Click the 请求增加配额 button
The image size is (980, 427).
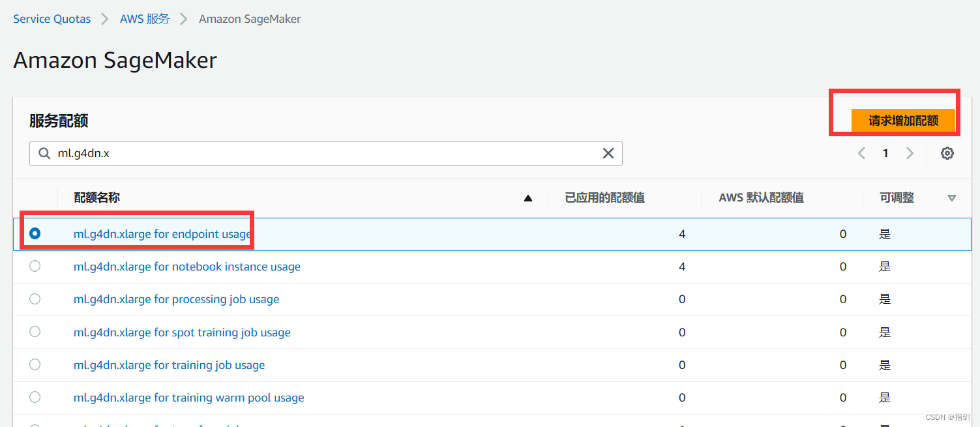coord(903,121)
